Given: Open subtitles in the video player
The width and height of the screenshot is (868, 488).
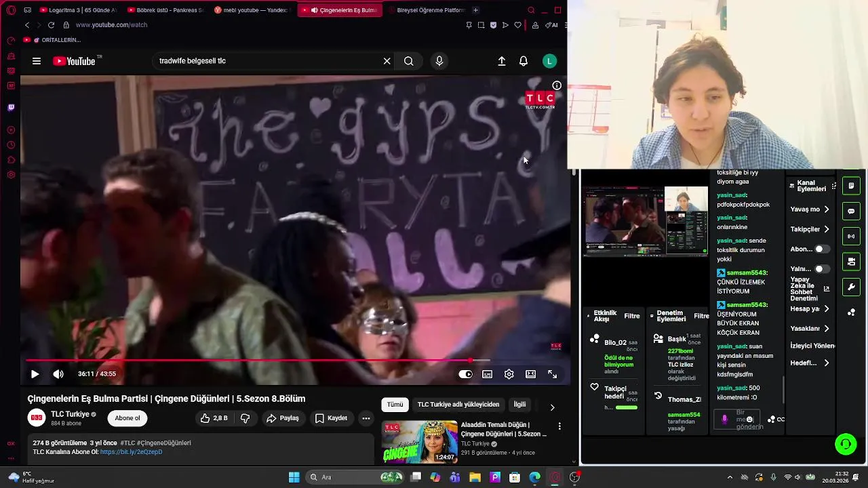Looking at the screenshot, I should 487,374.
